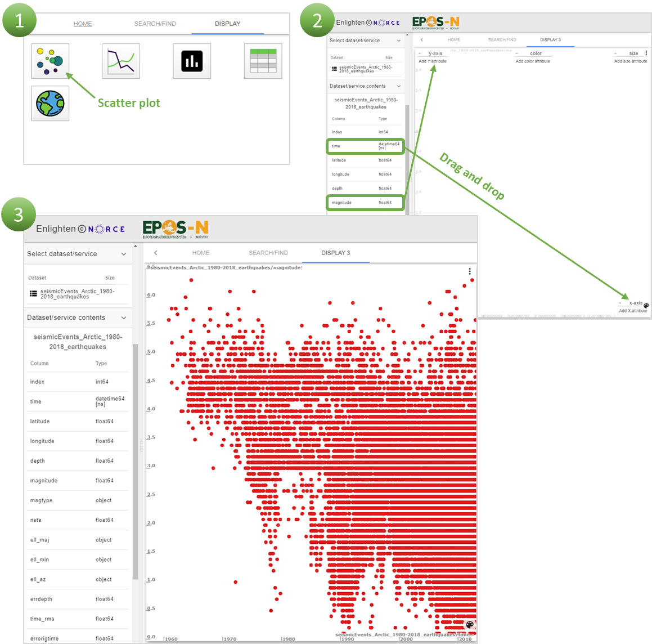This screenshot has height=644, width=652.
Task: Click the time column in panel 2
Action: pos(366,146)
